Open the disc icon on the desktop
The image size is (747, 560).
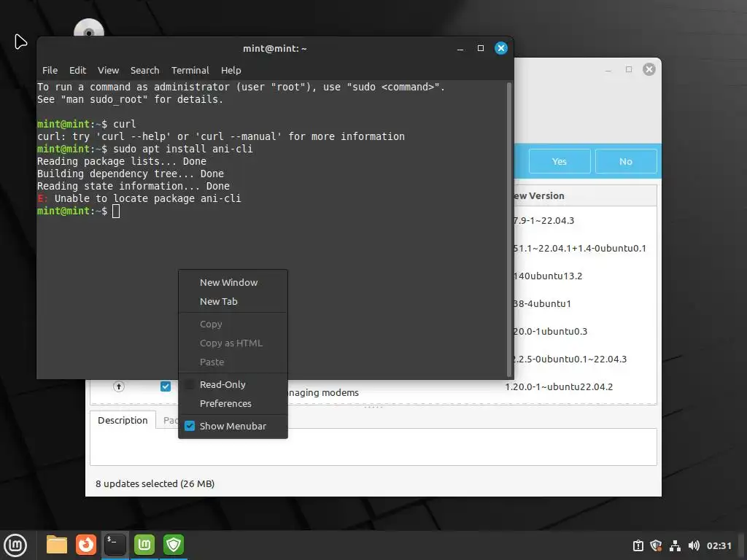click(x=88, y=28)
